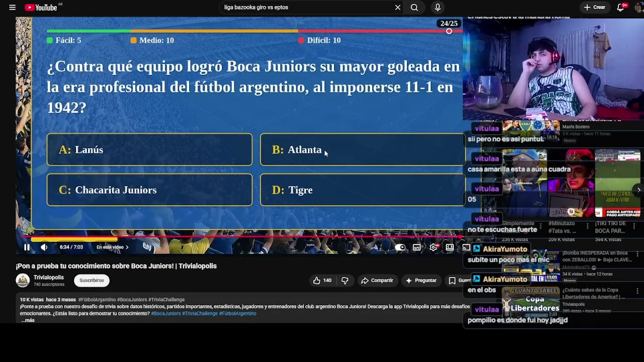
Task: Open '¿Cuánto sabes de la Copa' title
Action: (594, 294)
